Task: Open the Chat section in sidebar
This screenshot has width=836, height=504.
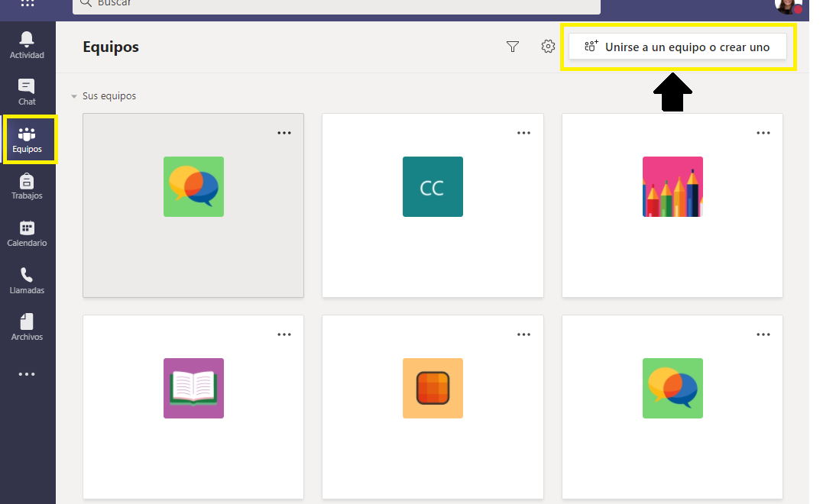Action: 27,92
